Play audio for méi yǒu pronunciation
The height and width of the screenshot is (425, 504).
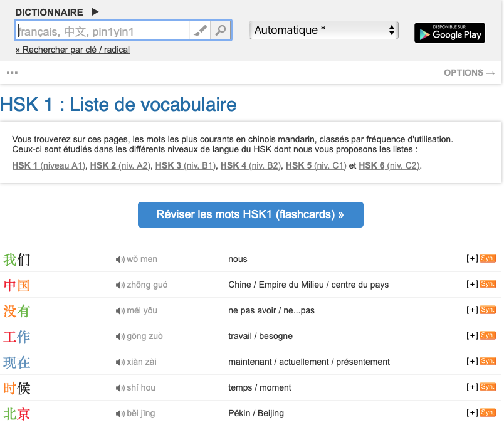[x=120, y=311]
